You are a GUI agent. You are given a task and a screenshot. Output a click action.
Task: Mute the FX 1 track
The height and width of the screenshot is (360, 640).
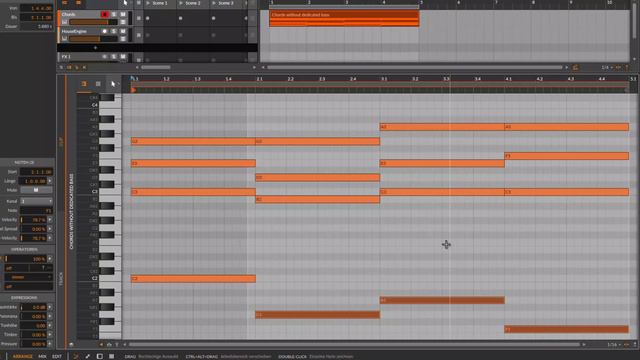click(x=123, y=57)
